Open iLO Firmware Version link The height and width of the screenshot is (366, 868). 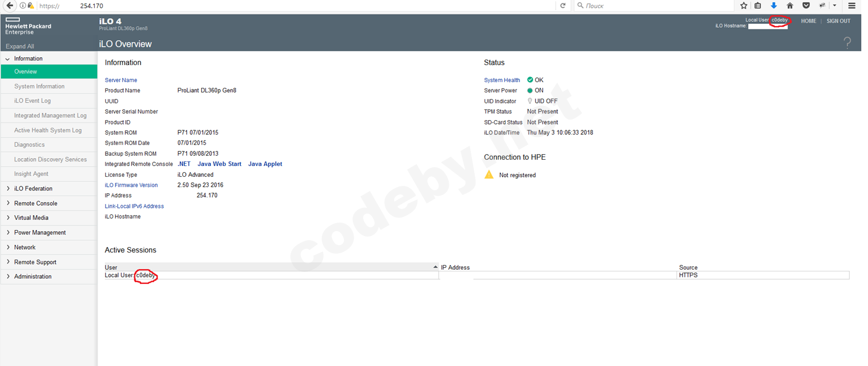pos(131,185)
